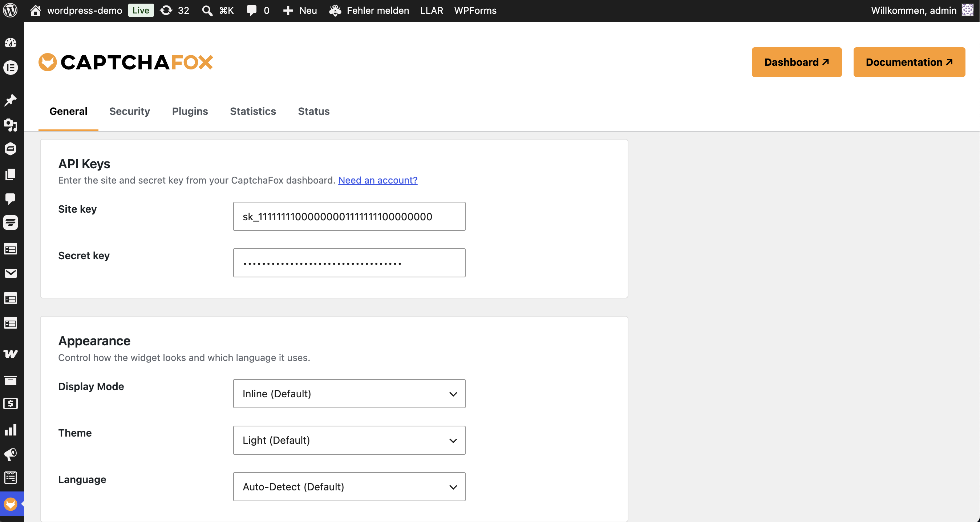Click the "Site key" label

pos(77,209)
